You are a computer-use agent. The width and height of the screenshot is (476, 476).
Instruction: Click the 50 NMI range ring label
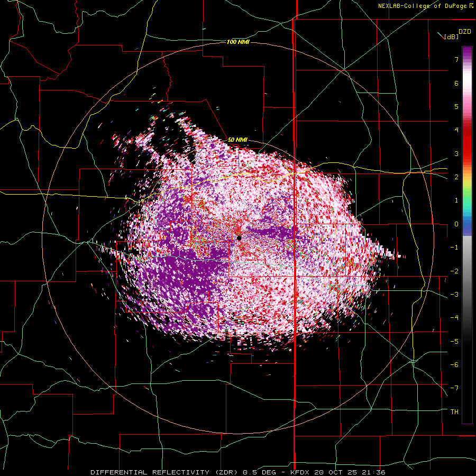tap(237, 140)
